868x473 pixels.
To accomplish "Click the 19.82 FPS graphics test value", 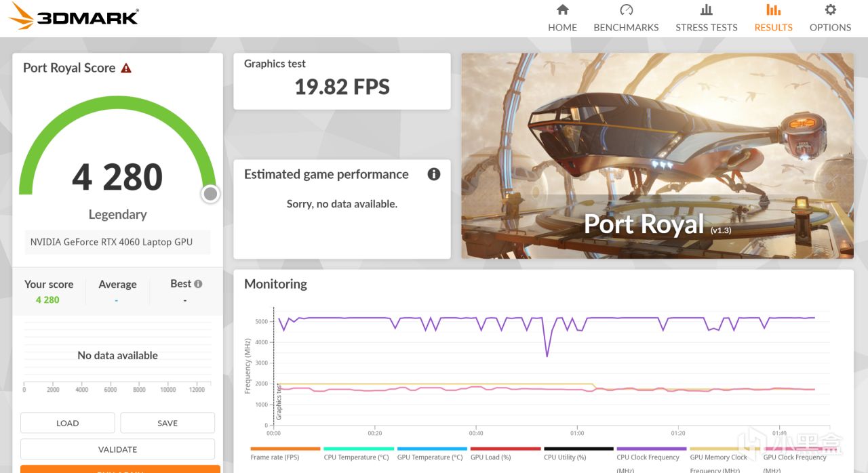I will 342,87.
